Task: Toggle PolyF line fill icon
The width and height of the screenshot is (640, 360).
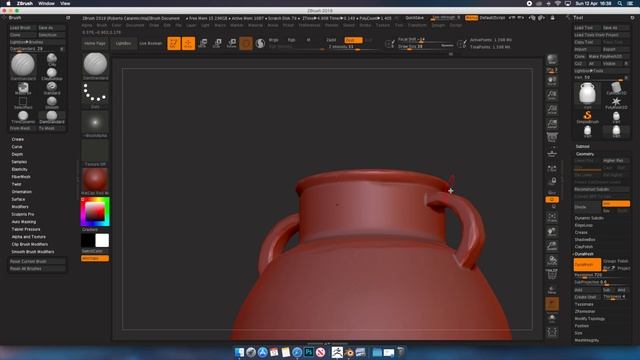Action: coord(552,275)
